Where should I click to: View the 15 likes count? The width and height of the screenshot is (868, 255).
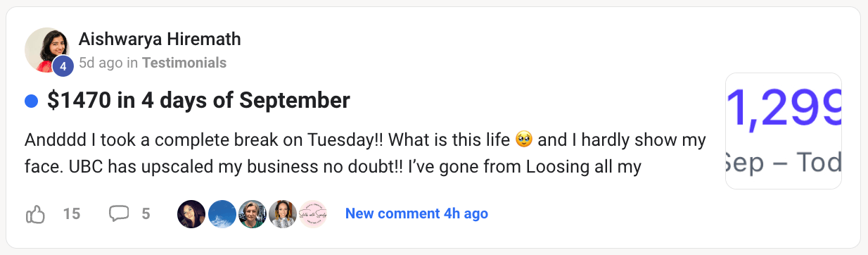[72, 213]
